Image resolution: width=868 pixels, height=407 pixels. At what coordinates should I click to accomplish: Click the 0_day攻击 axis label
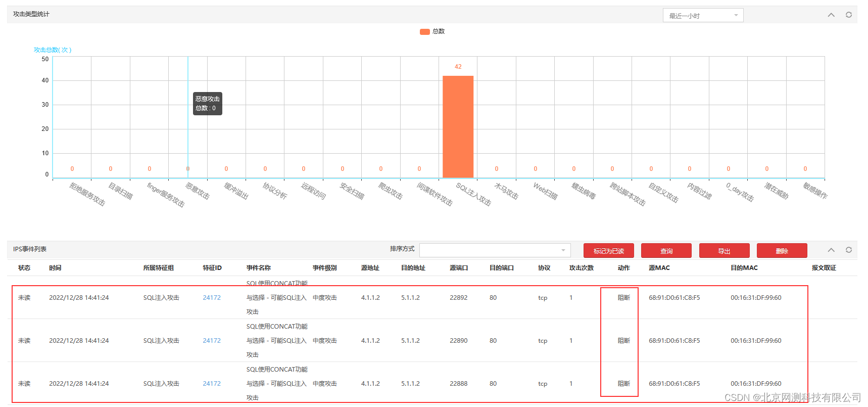(740, 192)
